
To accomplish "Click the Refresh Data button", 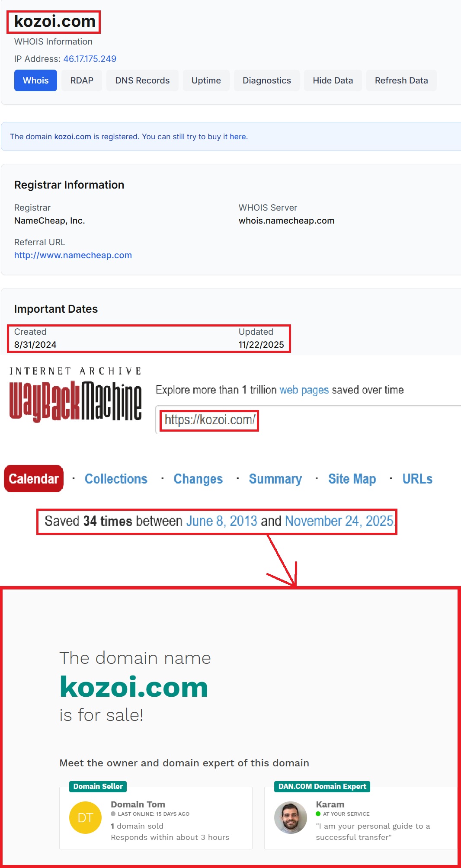I will (x=401, y=80).
